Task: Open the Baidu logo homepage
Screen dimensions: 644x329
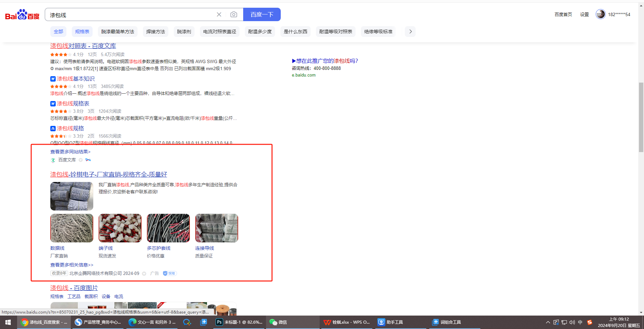Action: (x=22, y=15)
